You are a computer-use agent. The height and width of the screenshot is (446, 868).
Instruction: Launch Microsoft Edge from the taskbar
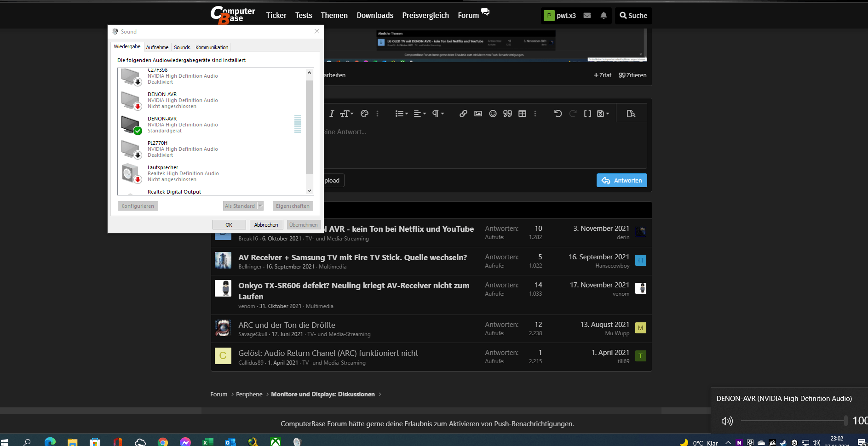point(50,442)
